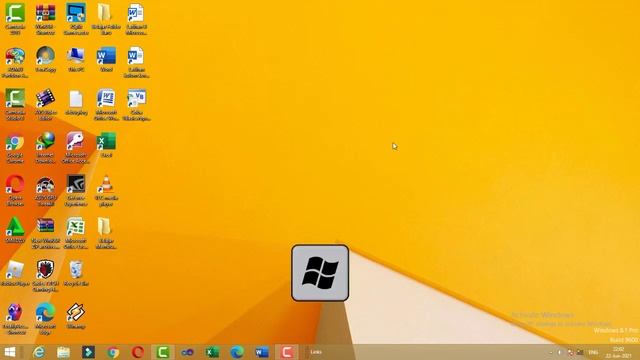640x360 pixels.
Task: Switch to Google Chrome on the taskbar
Action: (x=113, y=352)
